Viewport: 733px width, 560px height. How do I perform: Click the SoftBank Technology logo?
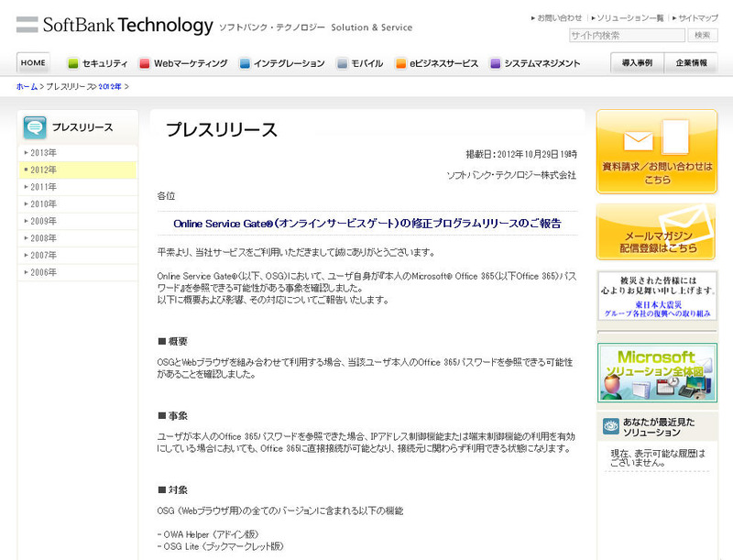coord(115,26)
